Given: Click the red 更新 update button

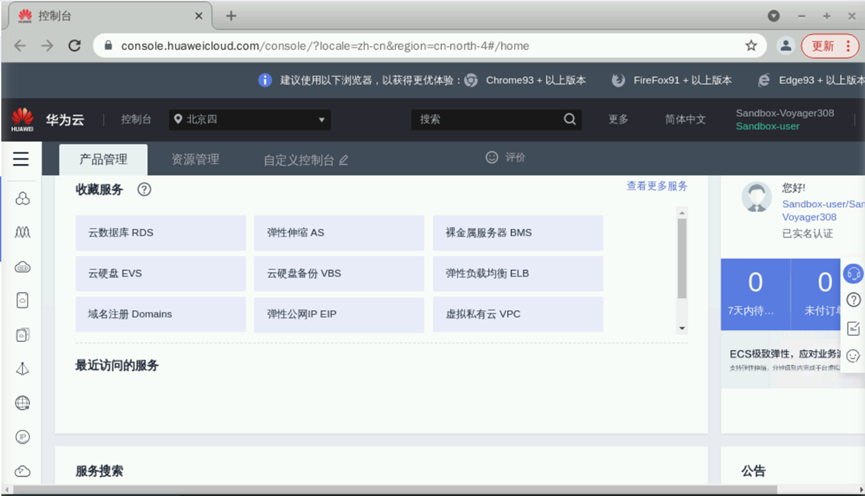Looking at the screenshot, I should [823, 46].
